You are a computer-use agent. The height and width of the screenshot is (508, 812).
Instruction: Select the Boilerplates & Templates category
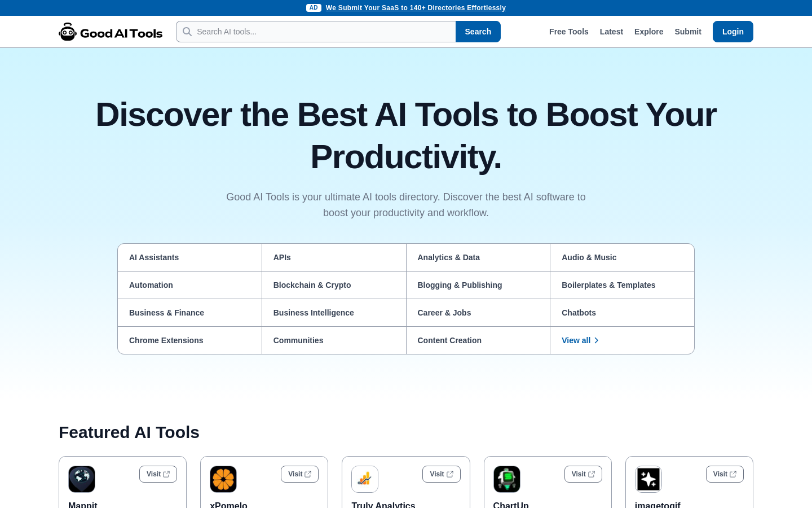coord(622,285)
